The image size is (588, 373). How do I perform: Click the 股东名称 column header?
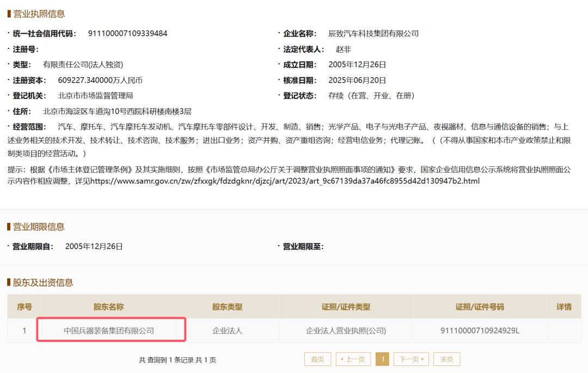coord(108,307)
